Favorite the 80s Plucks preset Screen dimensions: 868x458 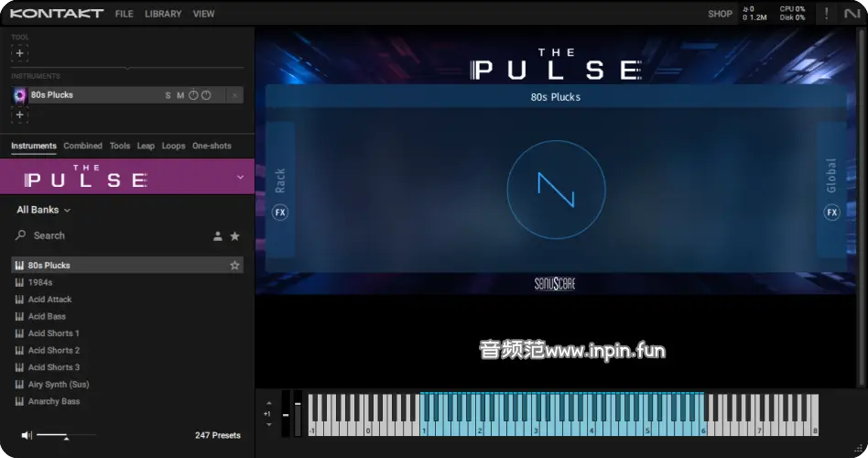(x=234, y=266)
